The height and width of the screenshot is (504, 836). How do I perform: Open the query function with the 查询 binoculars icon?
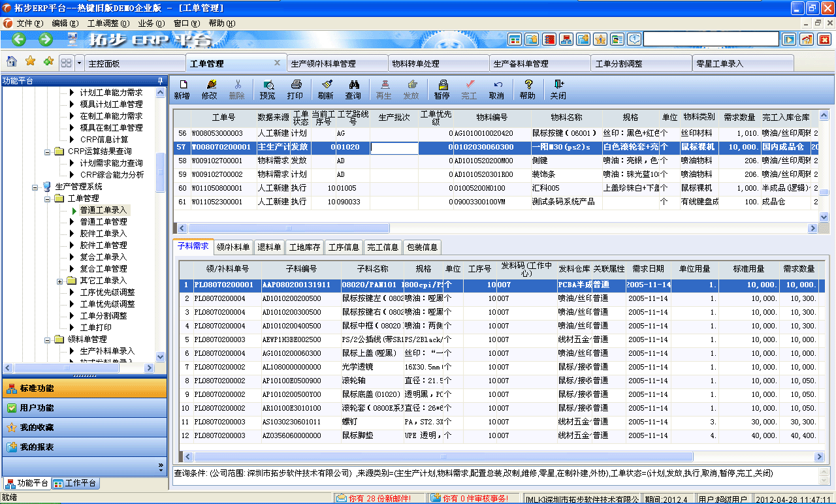coord(355,88)
